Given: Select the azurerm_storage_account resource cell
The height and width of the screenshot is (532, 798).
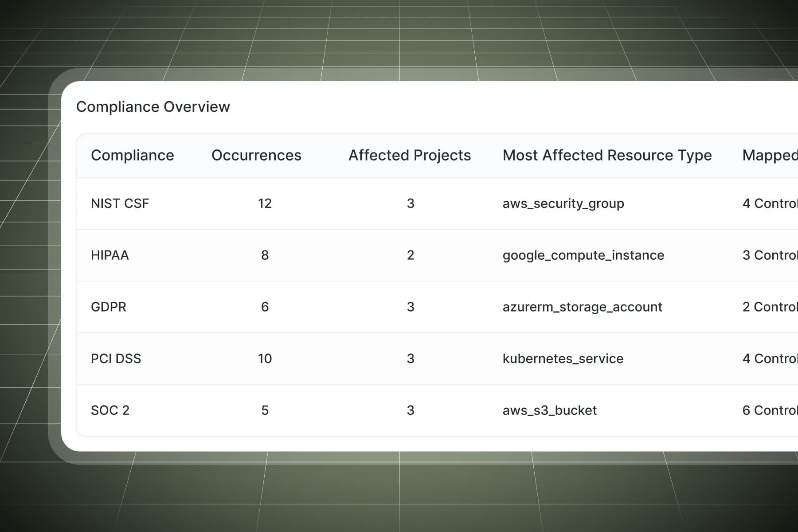Looking at the screenshot, I should tap(582, 307).
